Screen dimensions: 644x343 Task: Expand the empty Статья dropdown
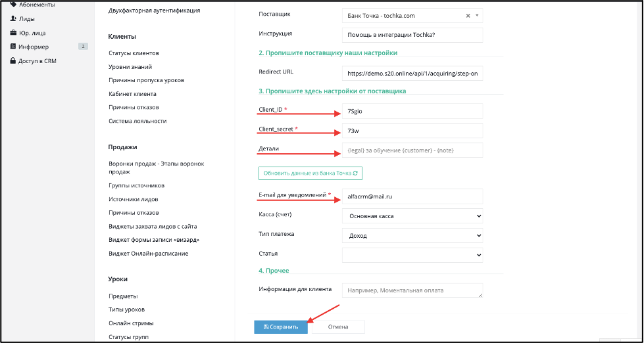412,255
